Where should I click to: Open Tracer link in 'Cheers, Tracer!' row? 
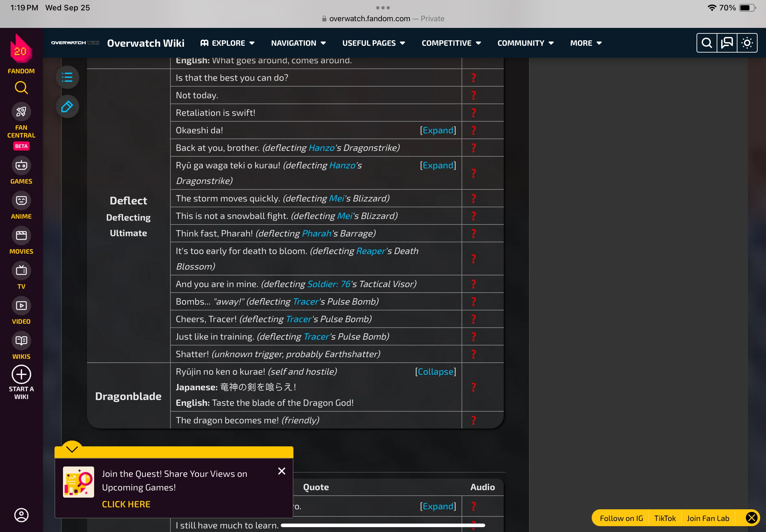pos(299,319)
